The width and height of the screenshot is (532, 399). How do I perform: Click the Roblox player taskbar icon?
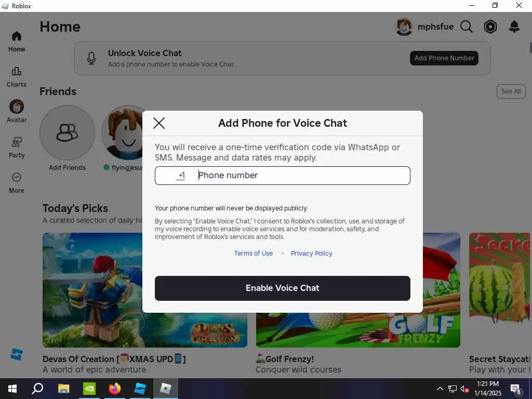click(165, 389)
